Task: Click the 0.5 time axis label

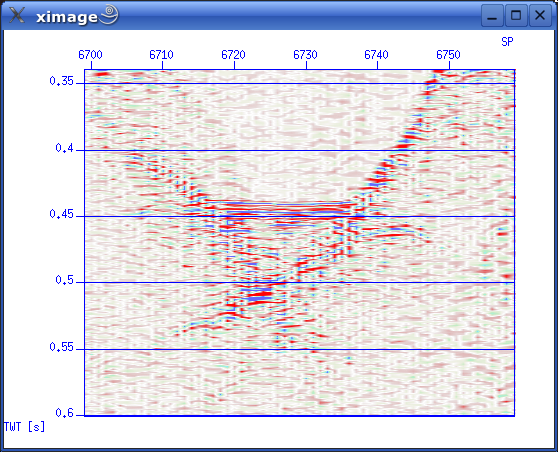Action: 64,280
